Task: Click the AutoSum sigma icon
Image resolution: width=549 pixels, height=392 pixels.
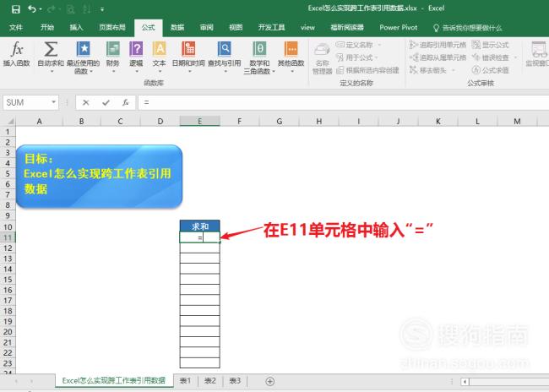Action: [x=51, y=50]
